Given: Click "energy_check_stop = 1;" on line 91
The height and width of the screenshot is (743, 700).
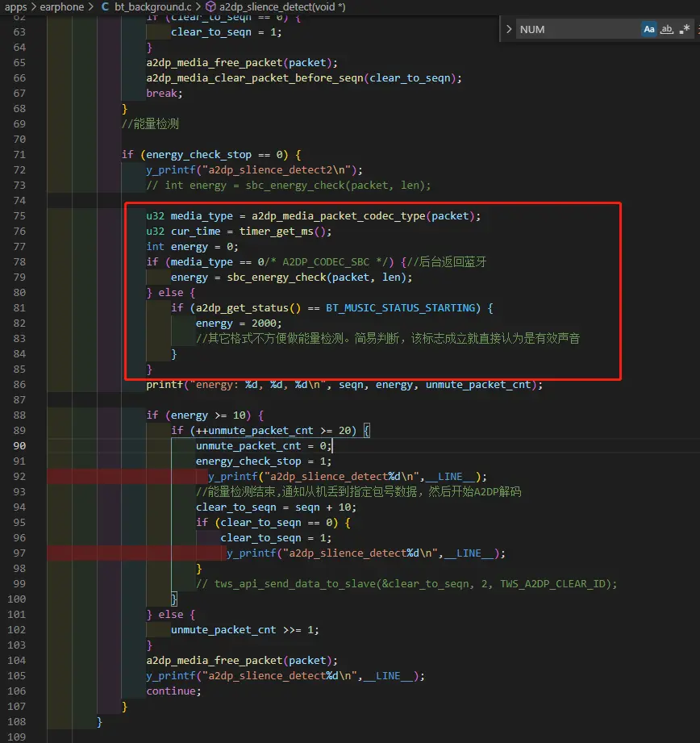Looking at the screenshot, I should (264, 461).
